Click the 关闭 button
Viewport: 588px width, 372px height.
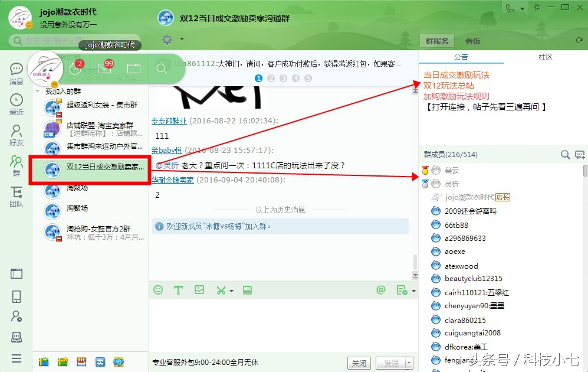tap(359, 364)
